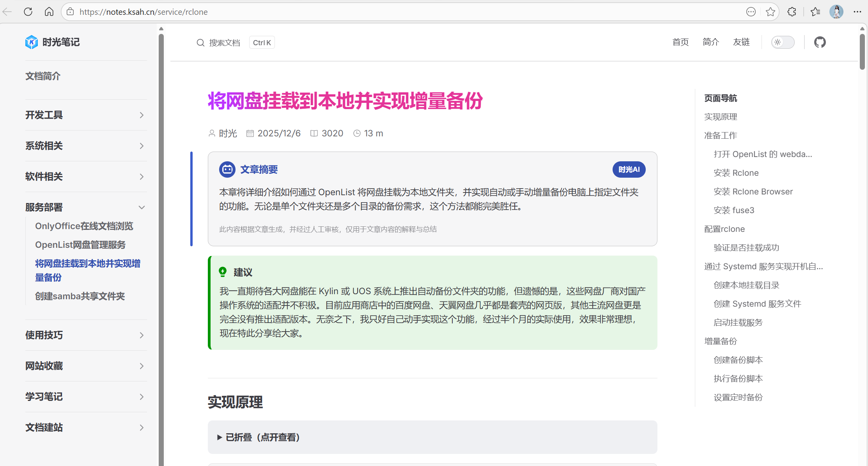The width and height of the screenshot is (868, 466).
Task: Open the browser extensions puzzle icon
Action: coord(792,12)
